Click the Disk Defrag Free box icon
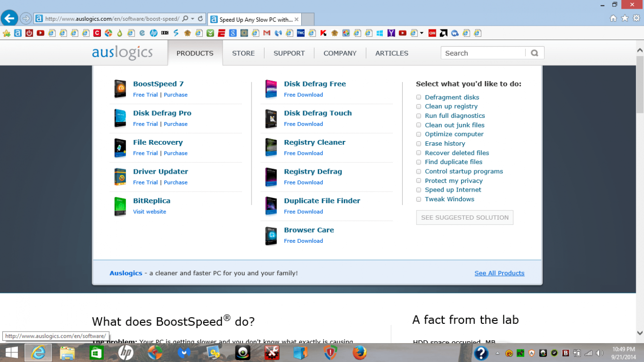Image resolution: width=644 pixels, height=362 pixels. (x=271, y=89)
